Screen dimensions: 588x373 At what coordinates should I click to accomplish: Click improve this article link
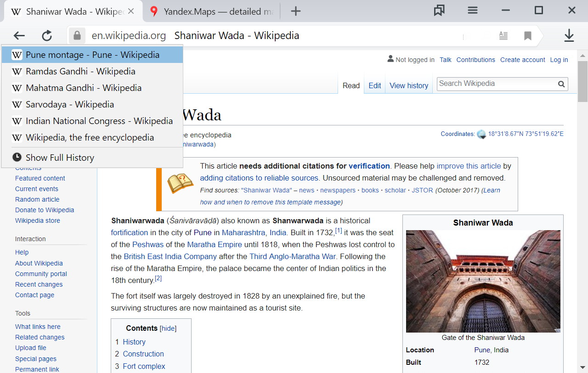pos(469,166)
